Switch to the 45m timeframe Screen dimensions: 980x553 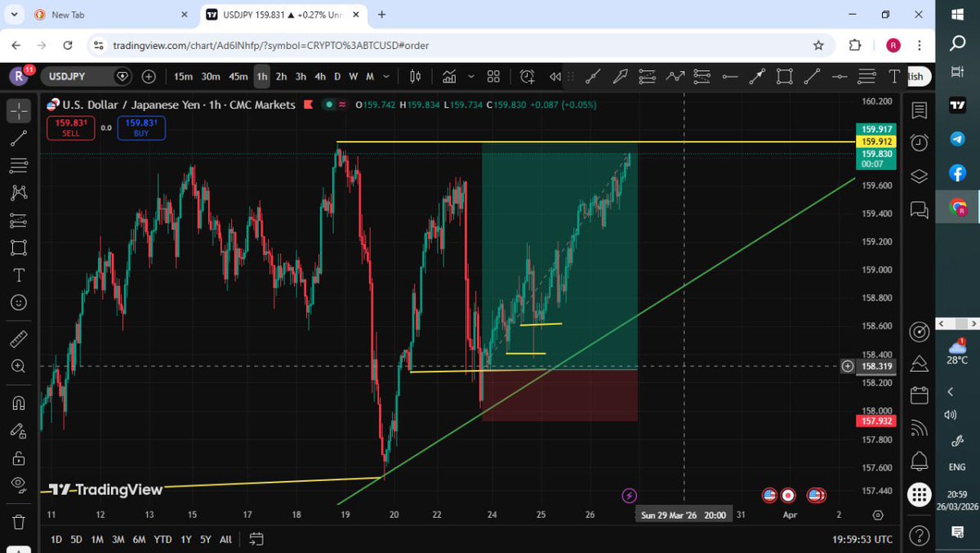pos(238,76)
